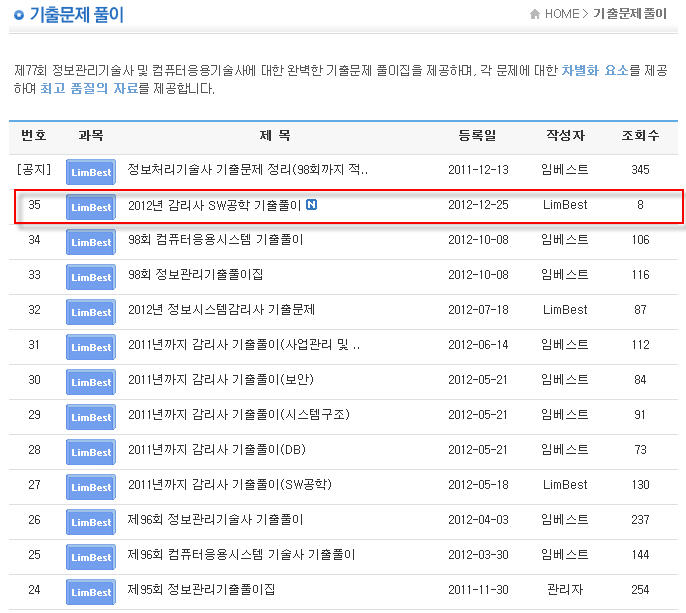Open post 2012년 정보시스템감리사 기출문제
The image size is (686, 613).
pos(221,310)
